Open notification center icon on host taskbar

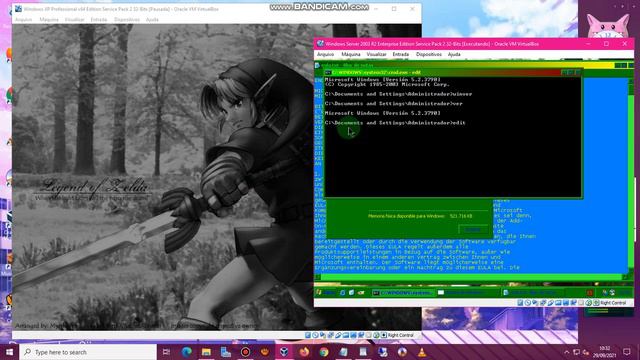[627, 352]
